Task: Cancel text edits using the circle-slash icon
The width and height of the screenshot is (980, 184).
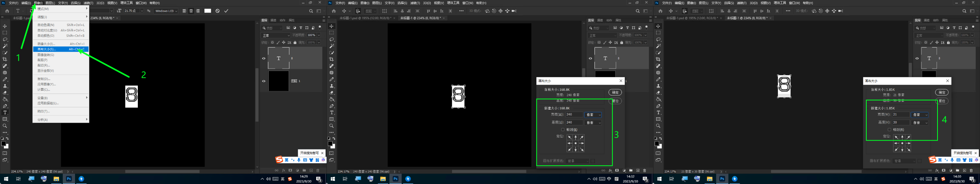Action: (x=217, y=11)
